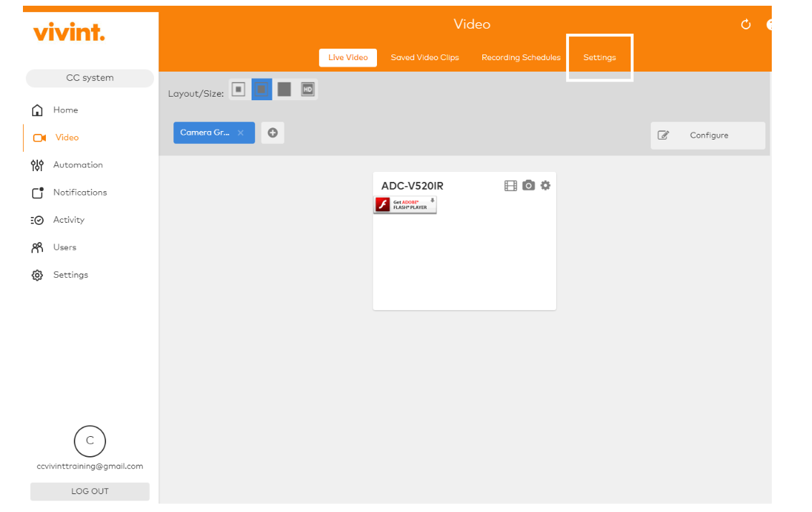Open the Saved Video Clips tab

click(x=424, y=57)
